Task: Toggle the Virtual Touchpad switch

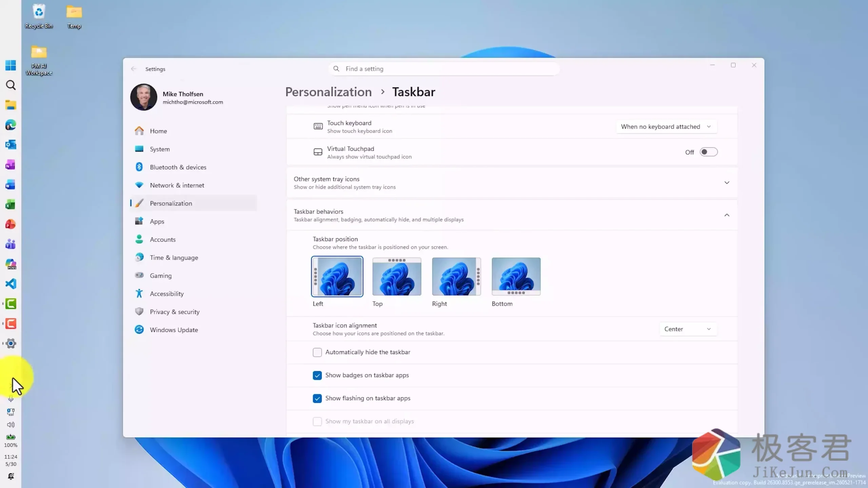Action: click(x=709, y=152)
